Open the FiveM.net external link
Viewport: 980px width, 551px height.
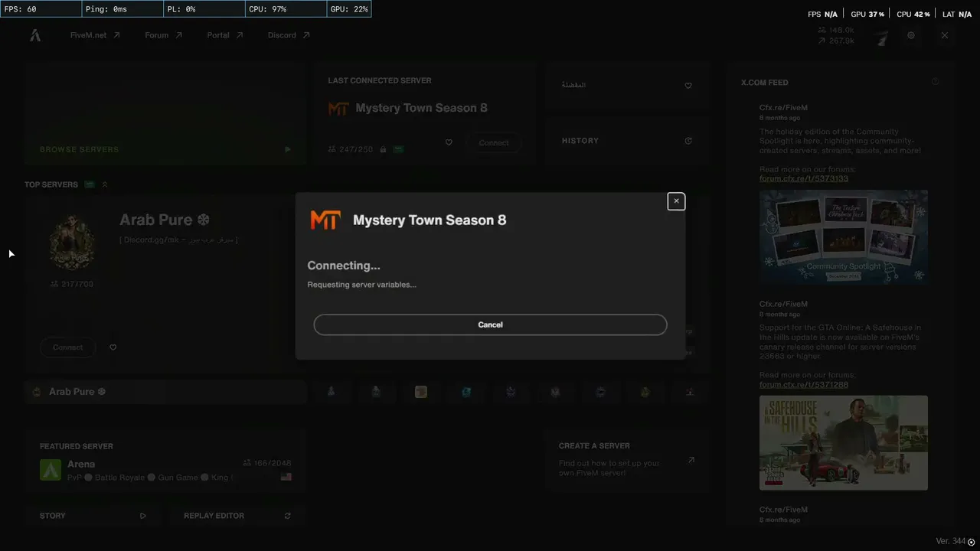[x=95, y=35]
